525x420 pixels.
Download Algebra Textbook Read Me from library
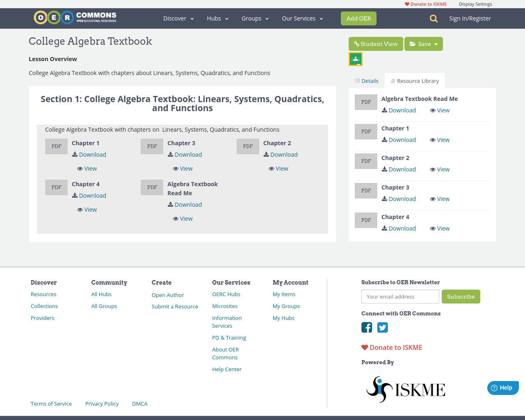(399, 110)
